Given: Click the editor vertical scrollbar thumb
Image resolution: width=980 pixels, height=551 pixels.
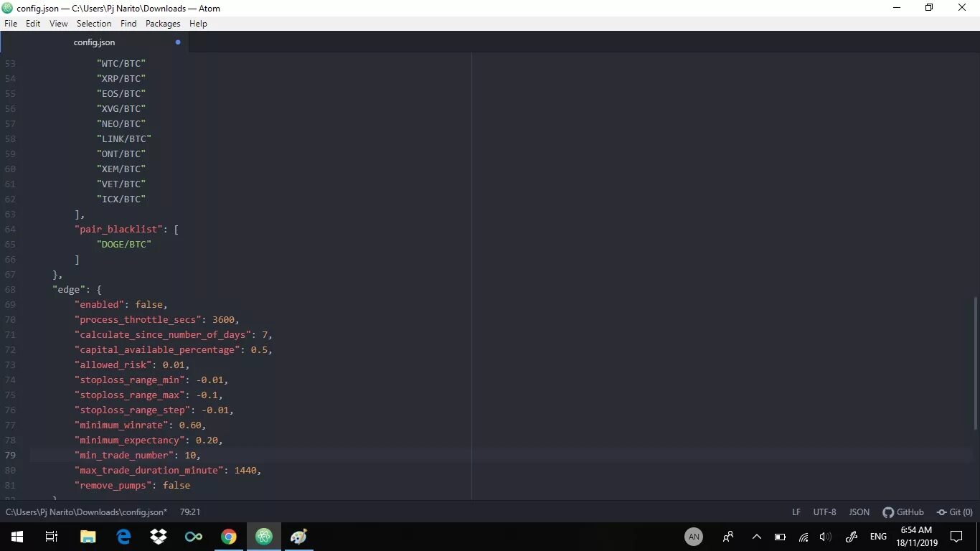Looking at the screenshot, I should click(976, 364).
